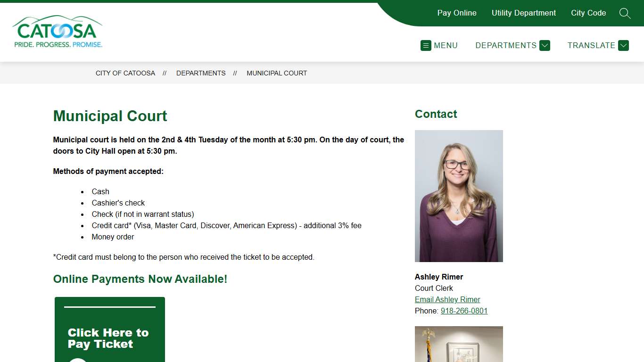
Task: Click Email Ashley Rimer link
Action: coord(447,299)
